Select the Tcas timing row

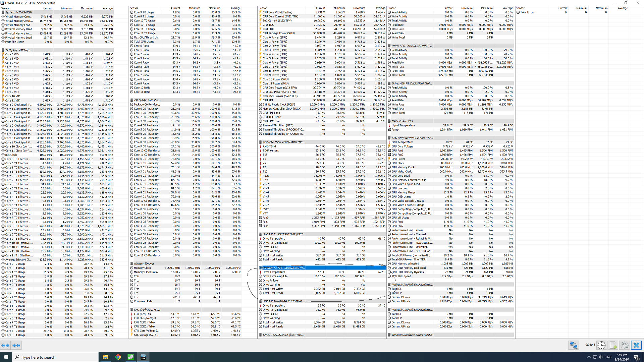pyautogui.click(x=186, y=276)
